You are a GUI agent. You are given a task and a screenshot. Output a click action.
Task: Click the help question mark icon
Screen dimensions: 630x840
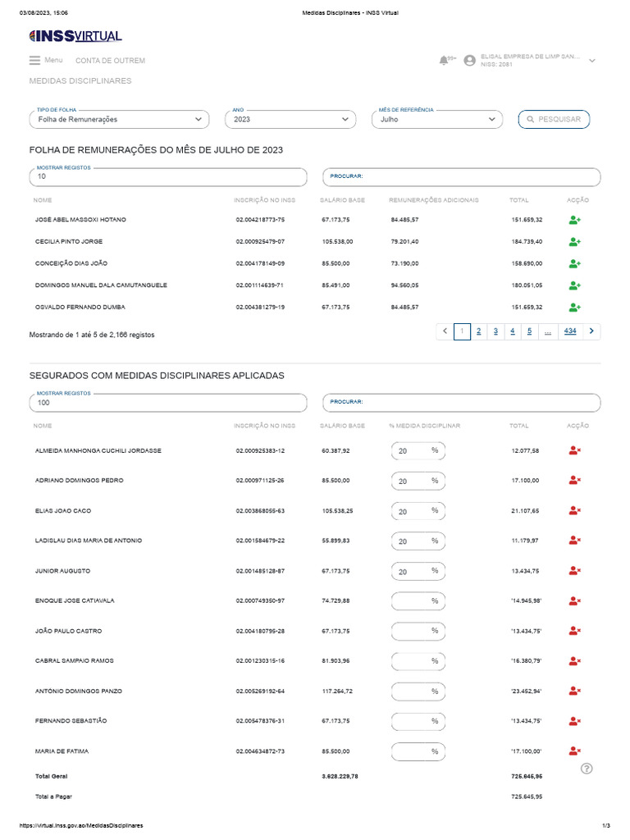[x=587, y=769]
